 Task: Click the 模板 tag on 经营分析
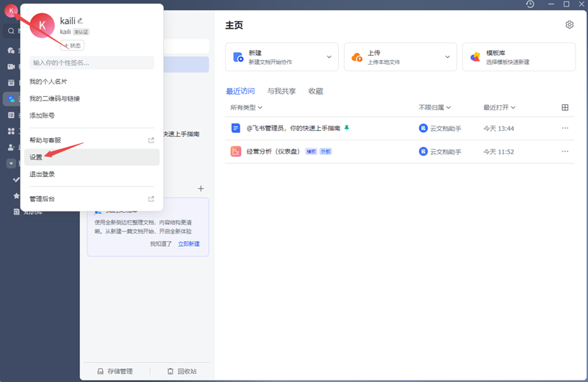[x=311, y=151]
